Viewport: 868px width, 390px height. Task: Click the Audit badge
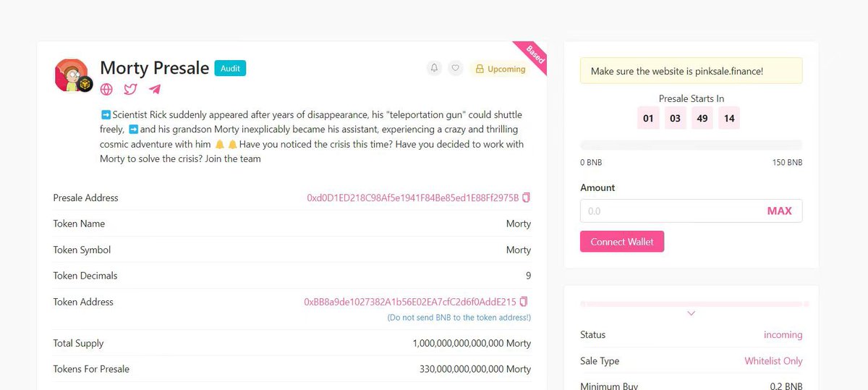[230, 68]
